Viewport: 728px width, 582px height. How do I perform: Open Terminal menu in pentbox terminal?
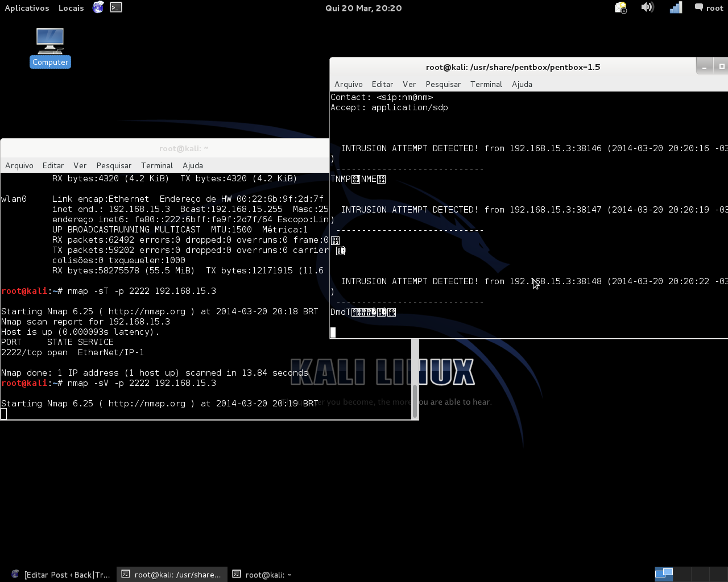[486, 84]
